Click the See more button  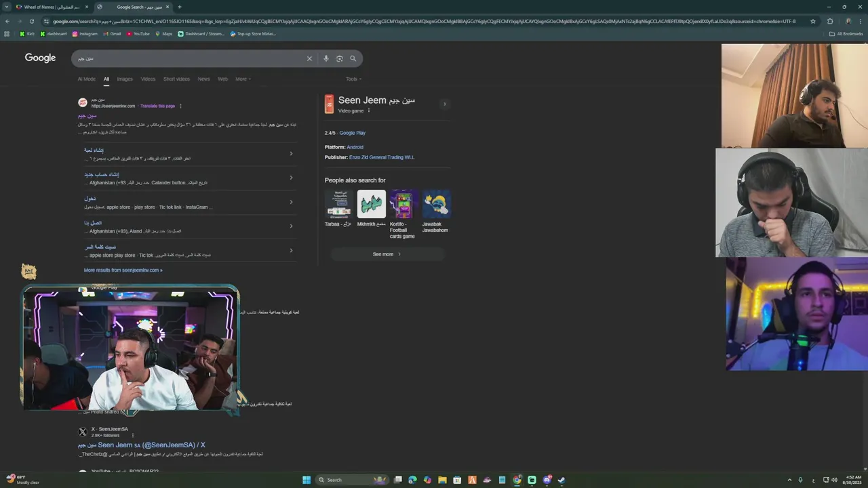coord(387,254)
